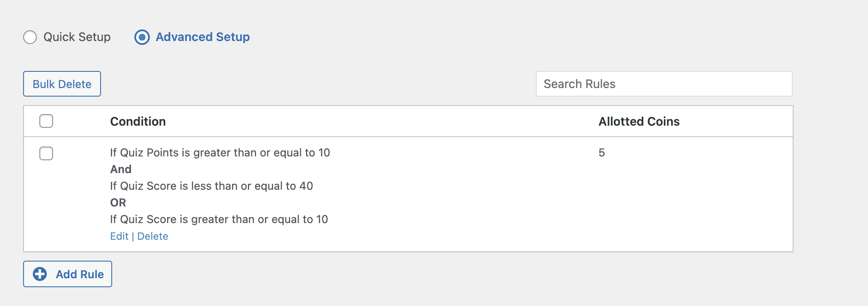Viewport: 868px width, 306px height.
Task: Click the bold OR operator text
Action: click(118, 203)
